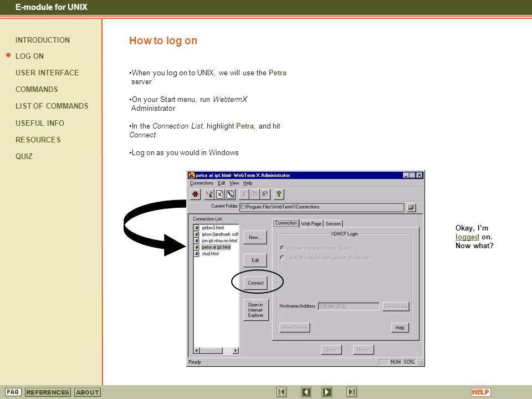The height and width of the screenshot is (399, 532).
Task: Open the FAQ page
Action: (13, 392)
